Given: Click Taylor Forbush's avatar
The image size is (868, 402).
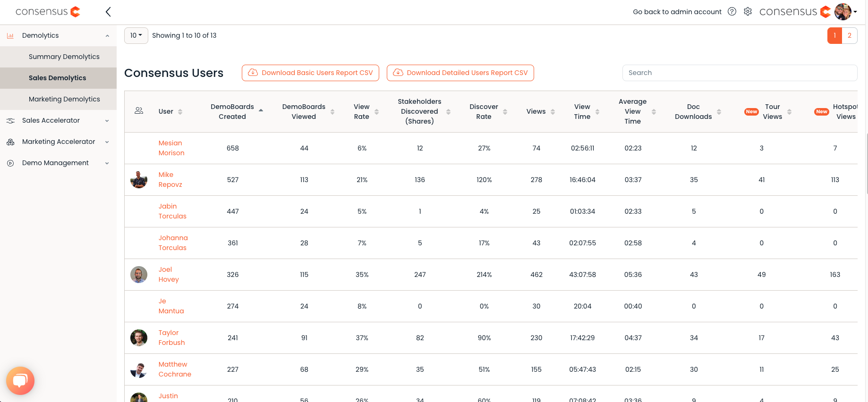Looking at the screenshot, I should pyautogui.click(x=139, y=338).
